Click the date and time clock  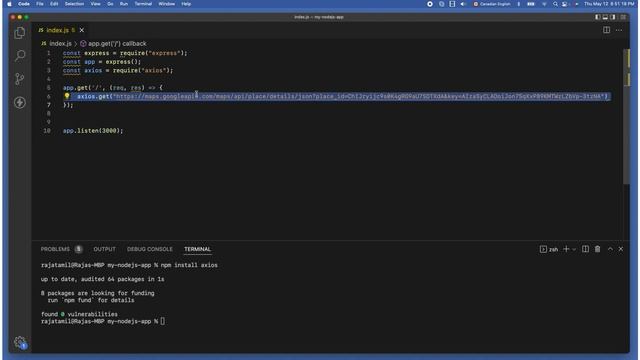pos(609,4)
